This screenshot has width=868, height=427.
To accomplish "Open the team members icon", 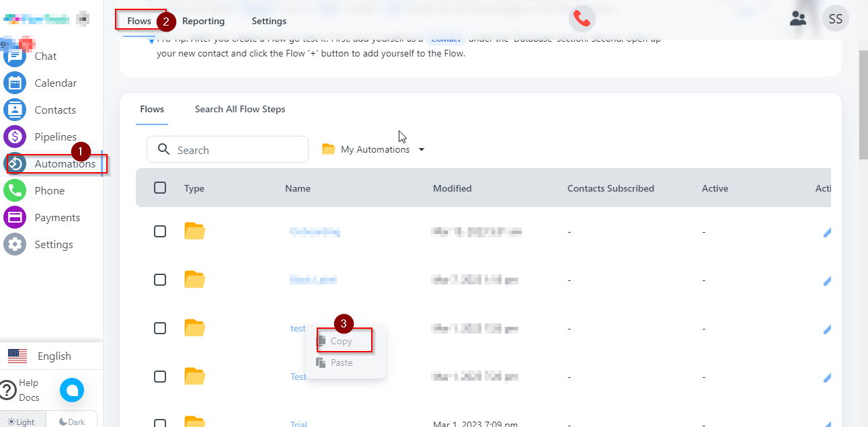I will click(x=798, y=19).
